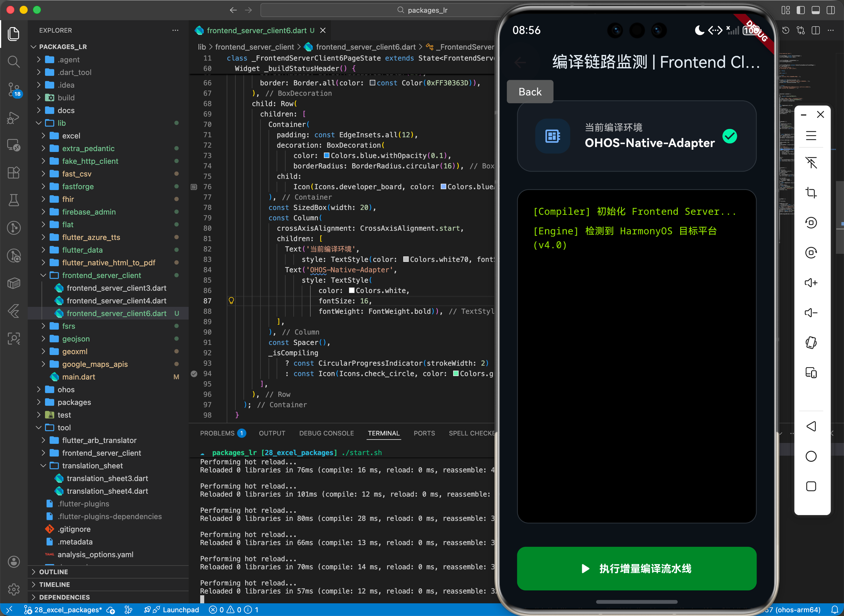Image resolution: width=844 pixels, height=616 pixels.
Task: Click the Colors.blue swatch on line 73
Action: tap(326, 155)
